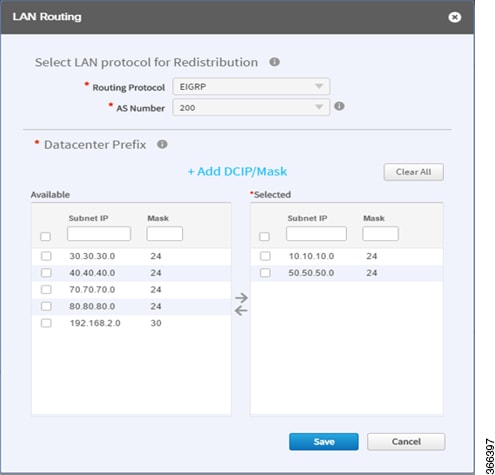Click info icon beside Datacenter Prefix
This screenshot has height=475, width=495.
[162, 144]
